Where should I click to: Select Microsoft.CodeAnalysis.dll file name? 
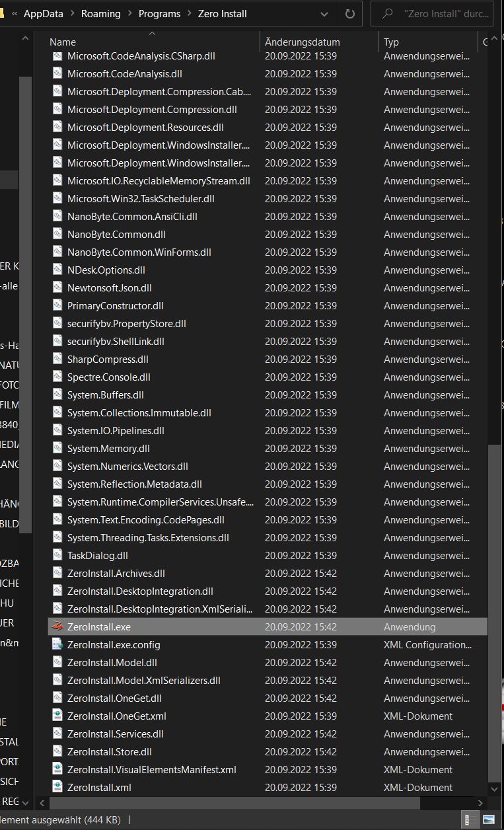click(x=125, y=74)
